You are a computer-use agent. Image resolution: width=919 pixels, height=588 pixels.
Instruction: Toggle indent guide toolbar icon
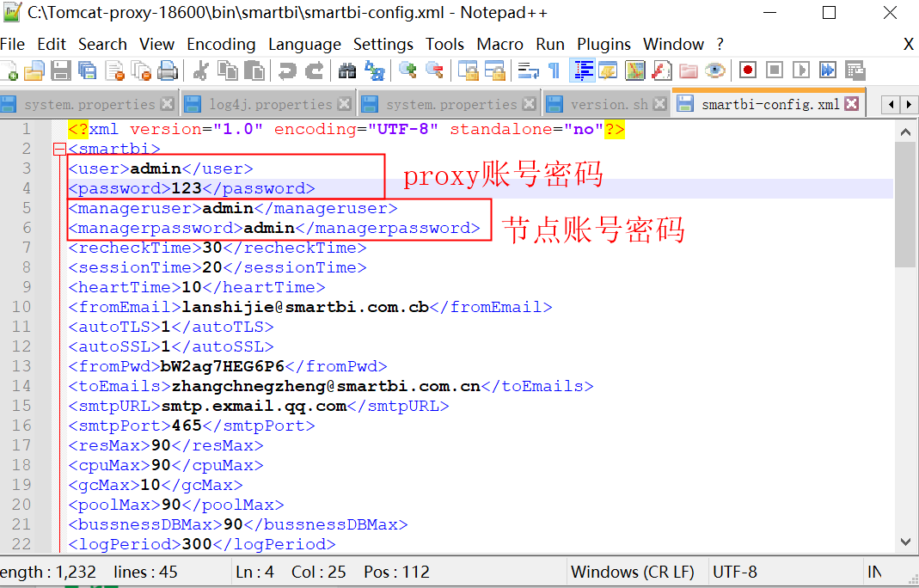coord(582,71)
